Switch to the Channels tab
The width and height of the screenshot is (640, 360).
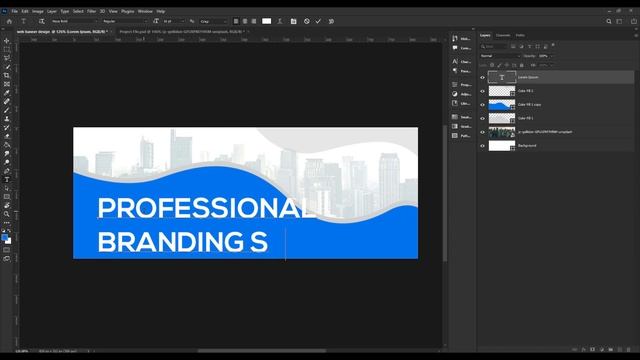pos(503,36)
